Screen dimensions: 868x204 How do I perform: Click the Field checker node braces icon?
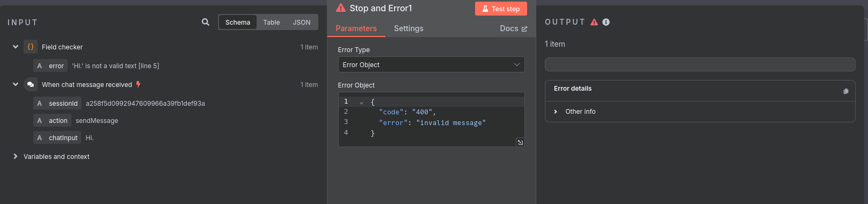(x=31, y=47)
